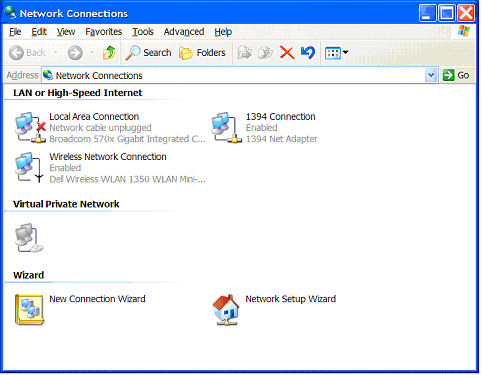This screenshot has width=482, height=375.
Task: Click the blue Undo arrow icon
Action: click(308, 53)
